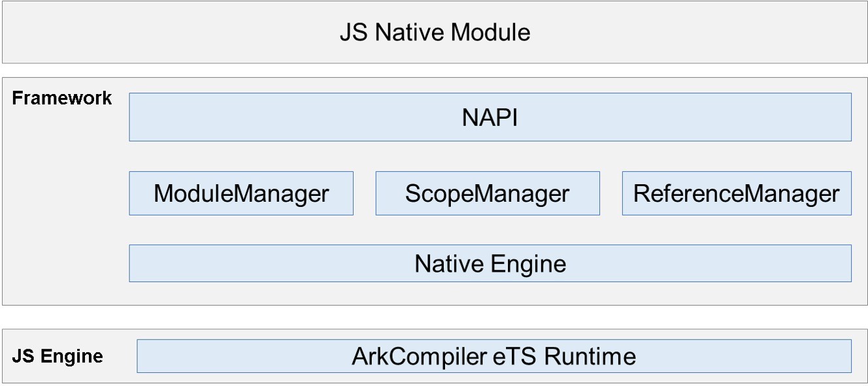Select the ScopeManager component box
This screenshot has height=386, width=868.
click(487, 193)
